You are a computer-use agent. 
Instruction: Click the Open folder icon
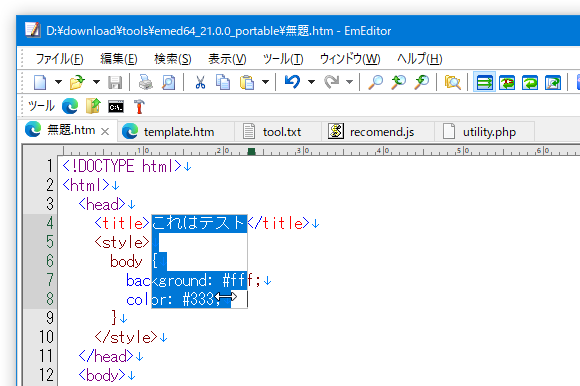77,82
